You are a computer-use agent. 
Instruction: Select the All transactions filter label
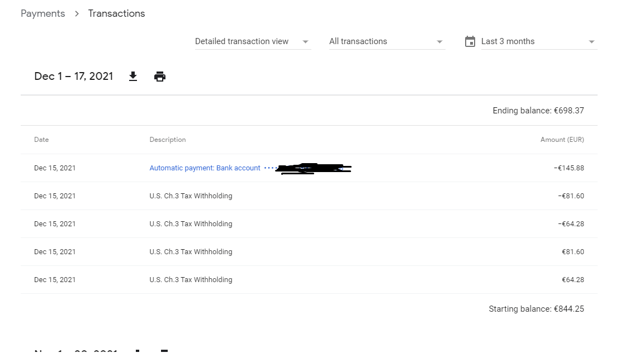[358, 41]
